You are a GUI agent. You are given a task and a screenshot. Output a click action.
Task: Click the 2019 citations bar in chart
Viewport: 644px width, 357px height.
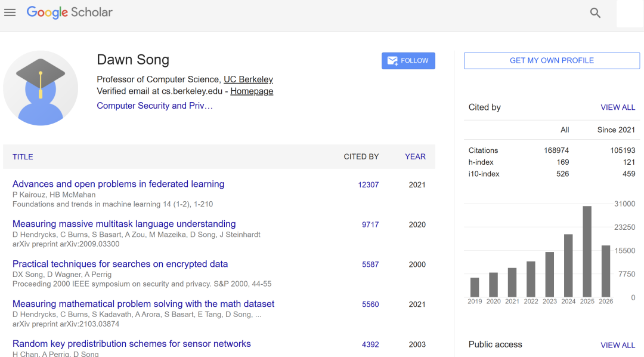(475, 288)
